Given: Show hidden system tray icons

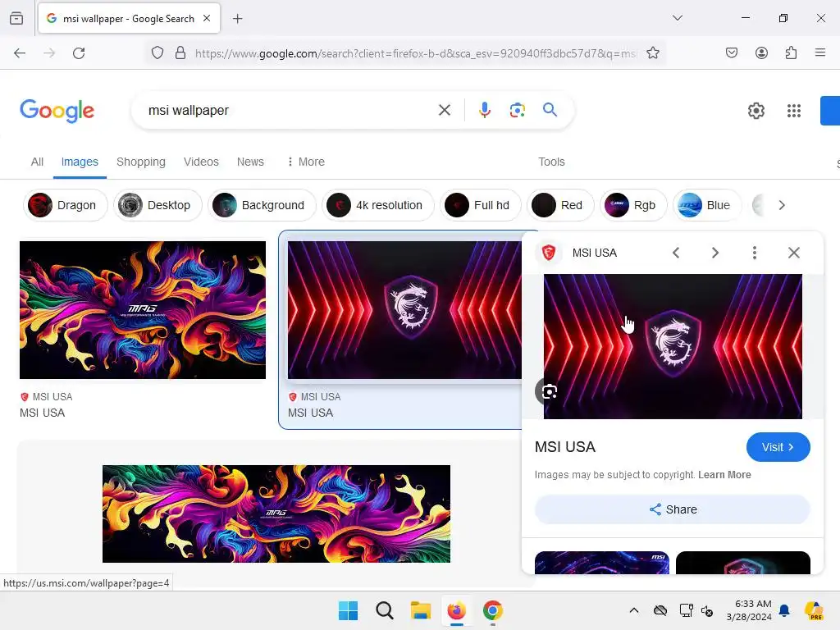Looking at the screenshot, I should click(x=634, y=610).
